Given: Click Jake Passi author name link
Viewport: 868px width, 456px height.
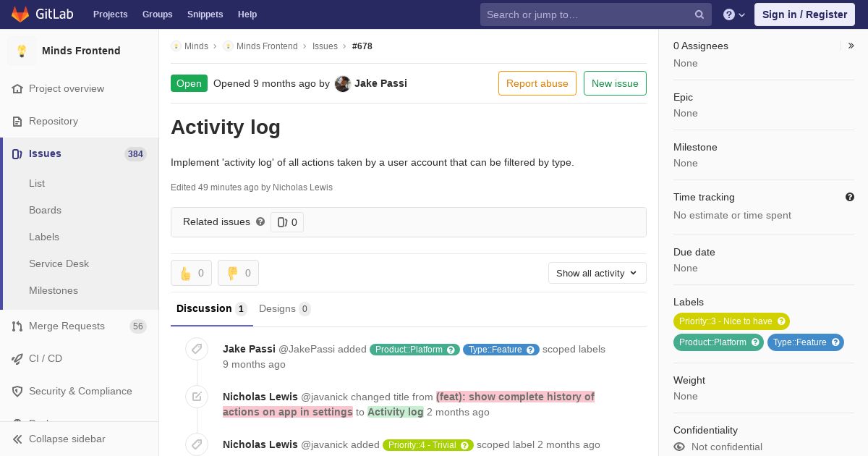Looking at the screenshot, I should tap(380, 83).
